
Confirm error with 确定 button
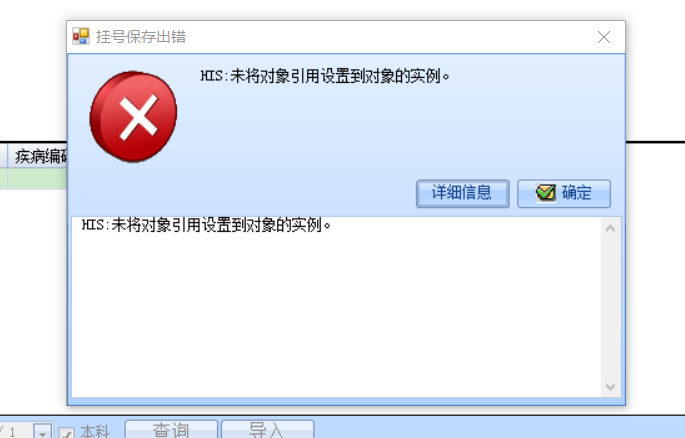pos(564,193)
